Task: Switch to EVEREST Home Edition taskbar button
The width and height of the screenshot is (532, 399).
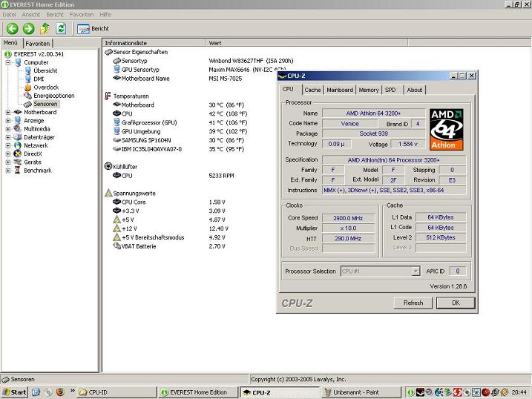Action: [197, 392]
